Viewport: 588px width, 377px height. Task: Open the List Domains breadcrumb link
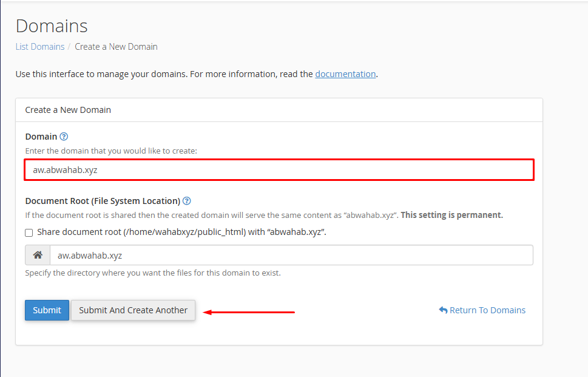[x=40, y=47]
